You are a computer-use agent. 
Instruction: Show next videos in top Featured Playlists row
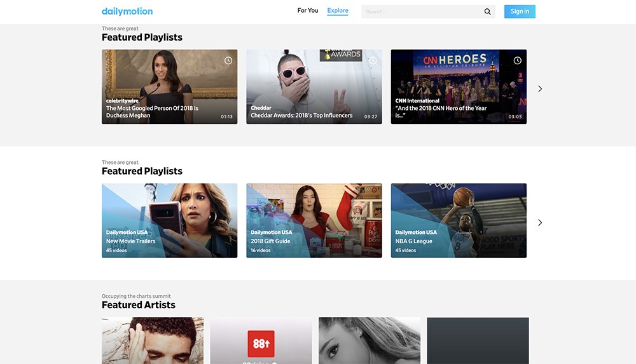(x=540, y=89)
